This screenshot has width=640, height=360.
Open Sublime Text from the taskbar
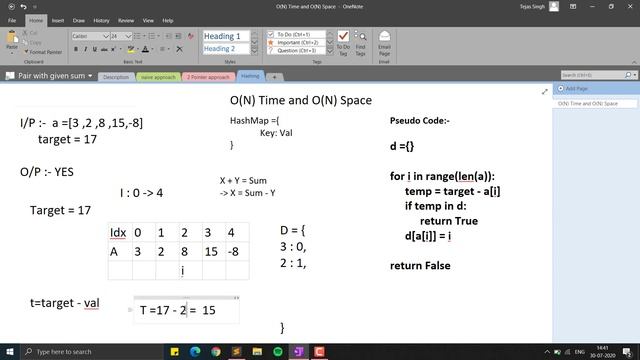pos(236,352)
